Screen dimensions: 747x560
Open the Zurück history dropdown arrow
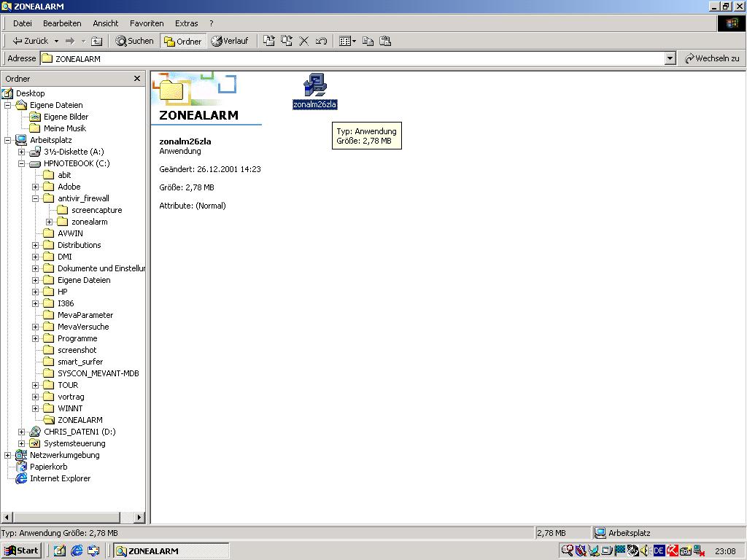(x=56, y=41)
